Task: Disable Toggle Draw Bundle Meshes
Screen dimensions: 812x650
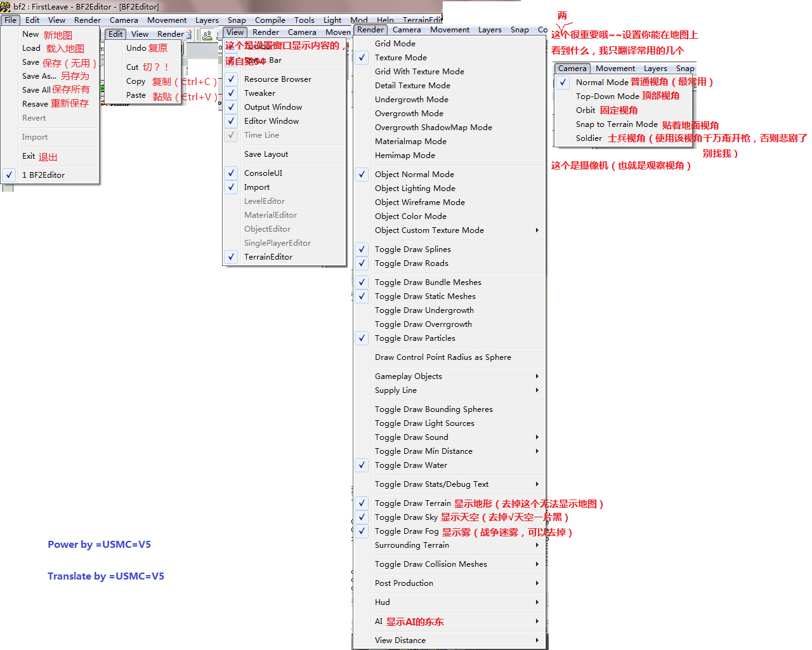Action: click(x=449, y=282)
